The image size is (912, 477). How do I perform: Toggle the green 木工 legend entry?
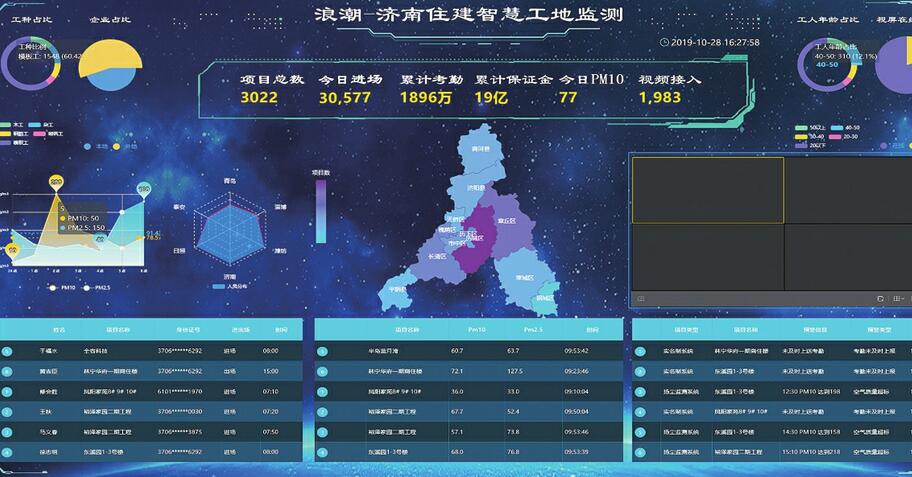tap(12, 124)
